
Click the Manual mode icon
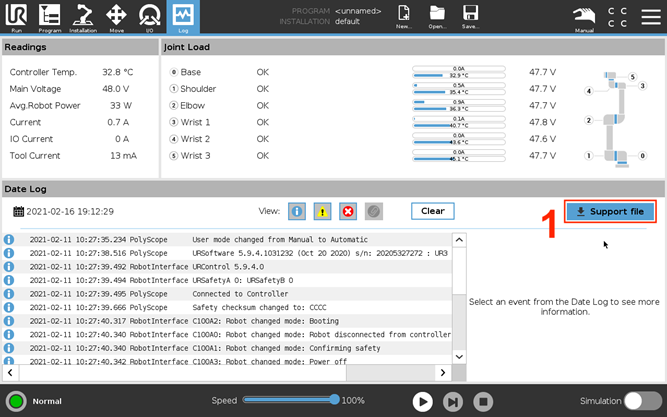[x=584, y=16]
